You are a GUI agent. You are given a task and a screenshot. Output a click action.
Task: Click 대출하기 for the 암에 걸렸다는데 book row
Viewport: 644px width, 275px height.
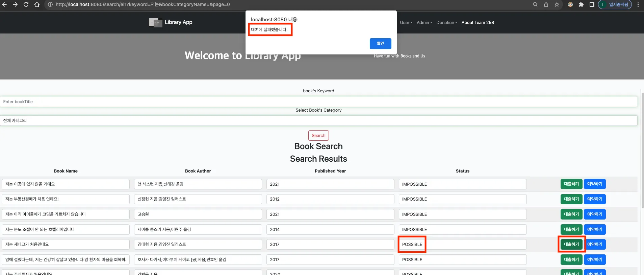pos(571,260)
